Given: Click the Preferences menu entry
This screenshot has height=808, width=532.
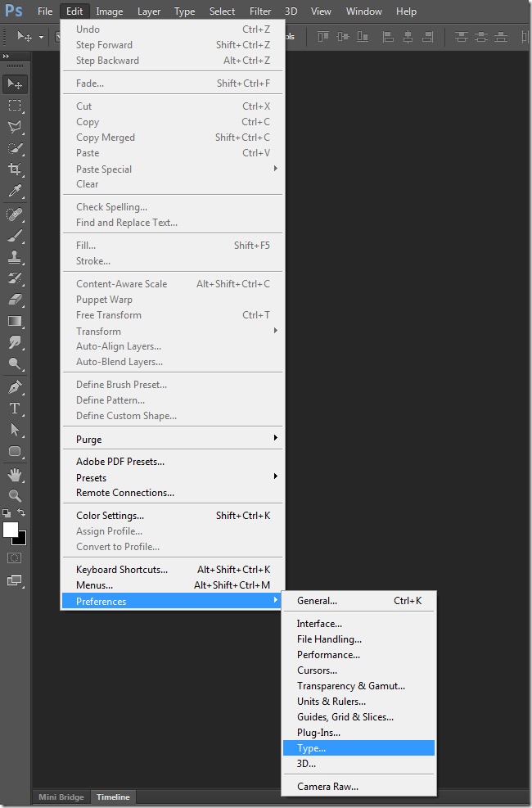Looking at the screenshot, I should pos(173,601).
